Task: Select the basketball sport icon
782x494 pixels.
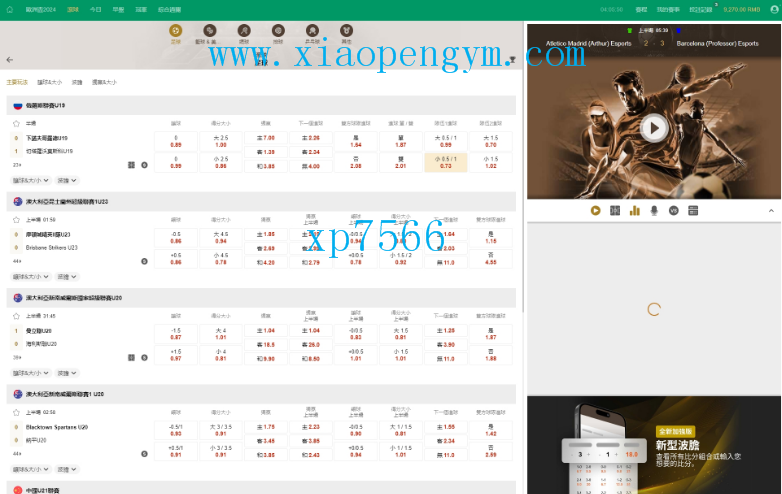Action: coord(210,30)
